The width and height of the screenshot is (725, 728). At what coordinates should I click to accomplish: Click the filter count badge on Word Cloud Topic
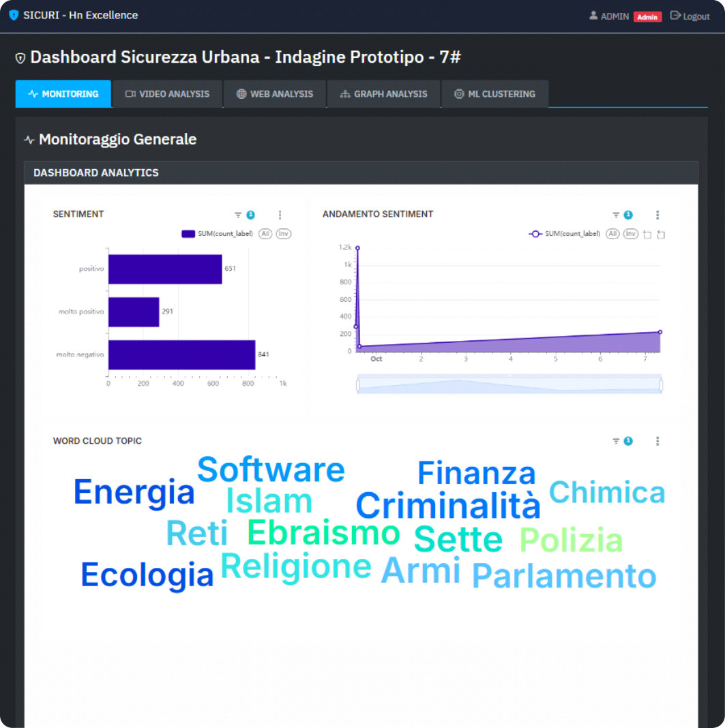point(627,441)
